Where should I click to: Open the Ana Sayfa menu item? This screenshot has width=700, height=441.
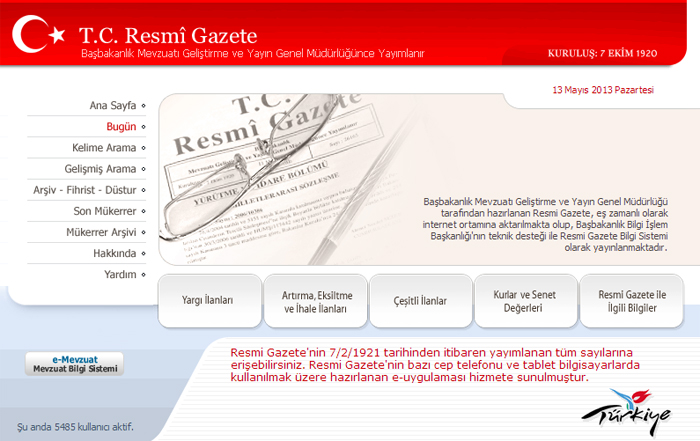pos(113,105)
